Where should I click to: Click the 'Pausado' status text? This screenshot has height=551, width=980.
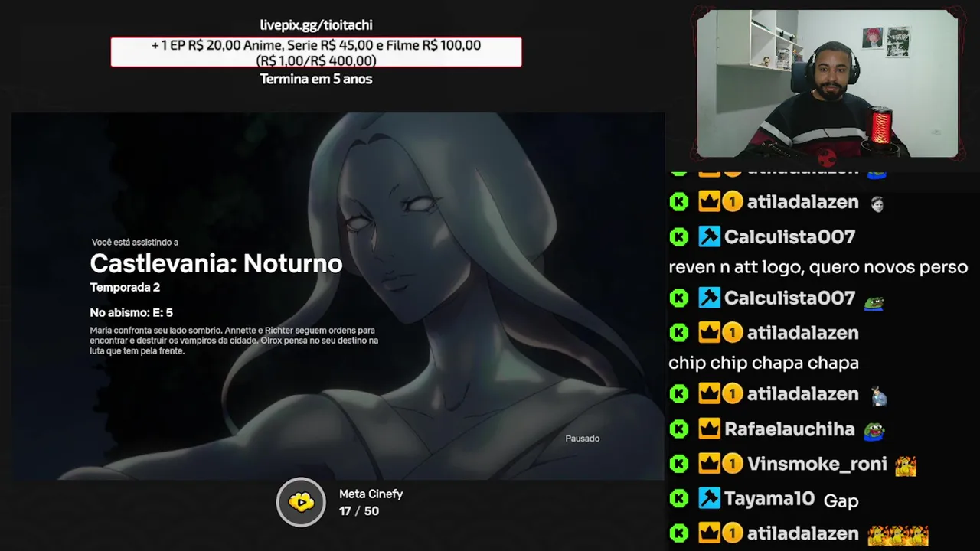[x=583, y=439]
